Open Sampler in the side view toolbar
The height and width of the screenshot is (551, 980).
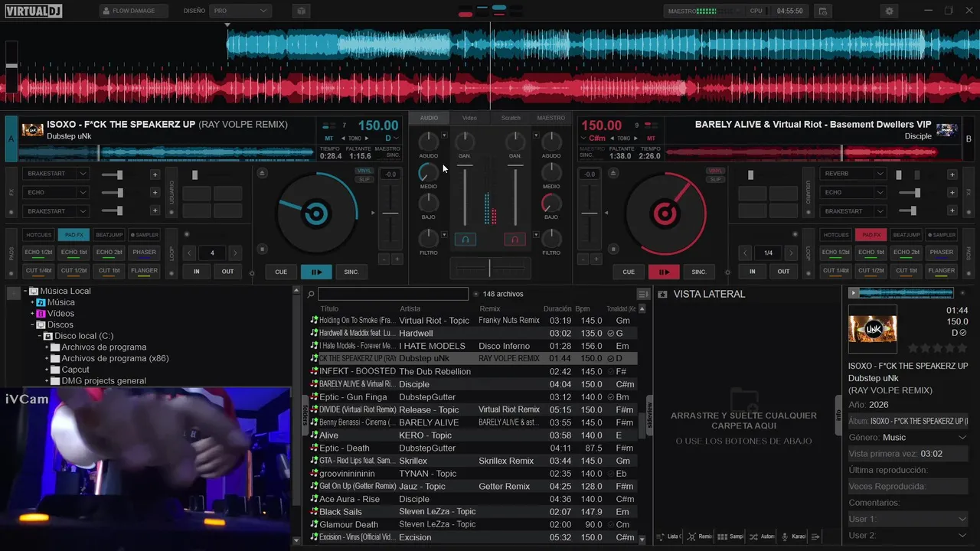pyautogui.click(x=730, y=536)
